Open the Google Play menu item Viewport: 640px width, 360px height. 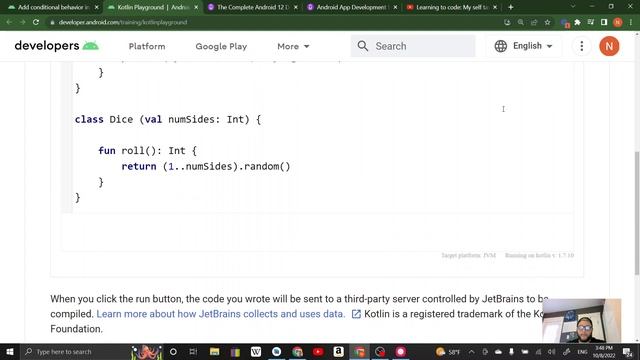pos(221,46)
